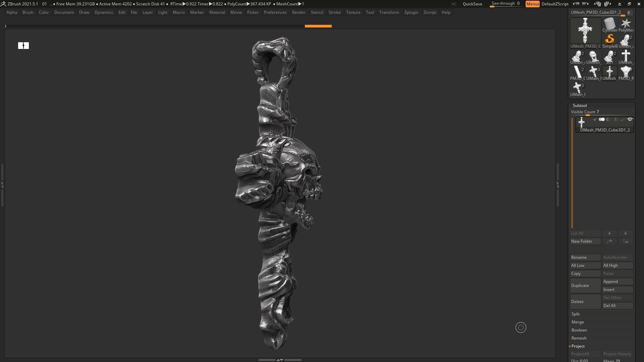Open the Material menu
644x362 pixels.
point(217,12)
